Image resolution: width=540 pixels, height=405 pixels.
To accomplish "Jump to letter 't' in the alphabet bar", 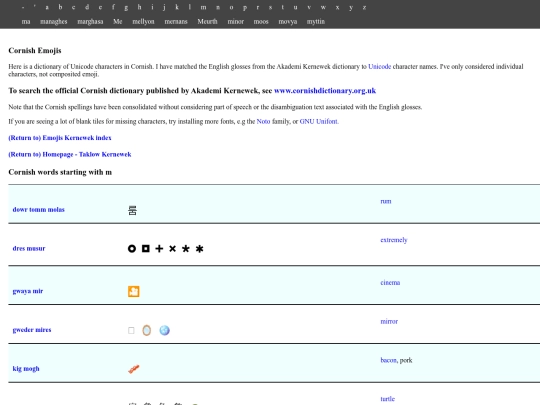I will (x=283, y=7).
